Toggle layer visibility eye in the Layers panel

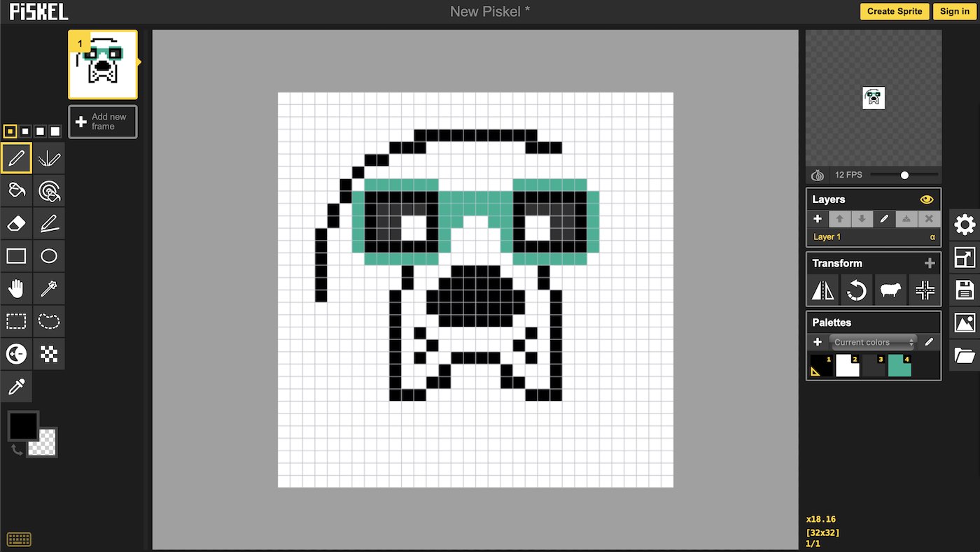pos(927,199)
